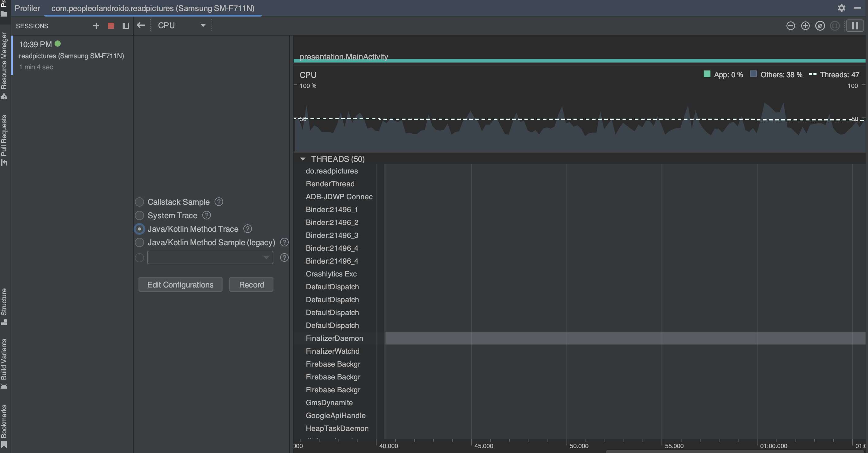868x453 pixels.
Task: Select the 10:39 PM readpictures session
Action: 72,55
